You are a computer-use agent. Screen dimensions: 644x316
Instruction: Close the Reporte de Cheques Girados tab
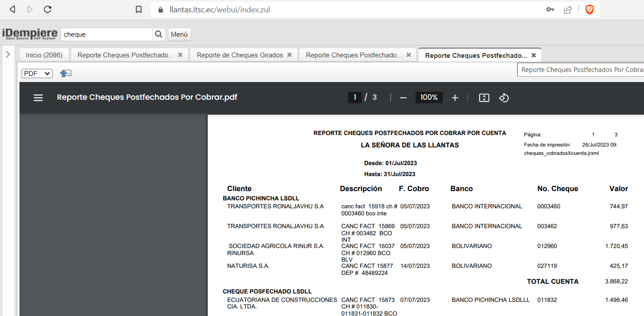pyautogui.click(x=290, y=55)
